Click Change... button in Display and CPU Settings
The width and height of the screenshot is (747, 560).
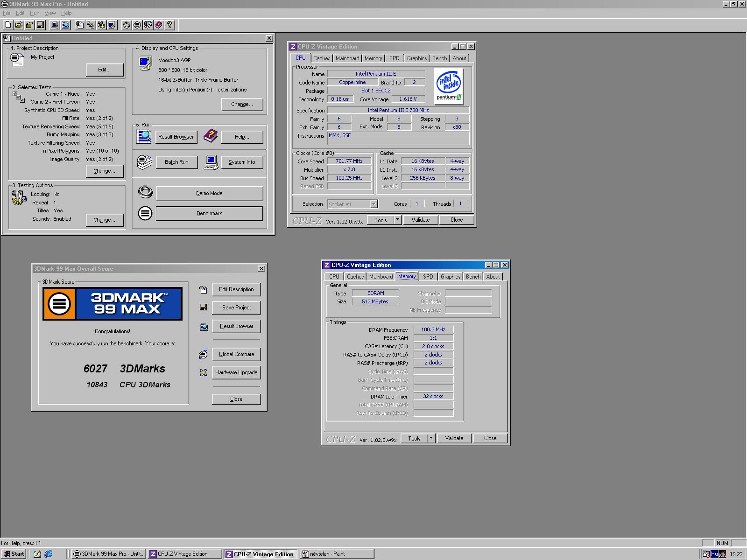coord(242,104)
